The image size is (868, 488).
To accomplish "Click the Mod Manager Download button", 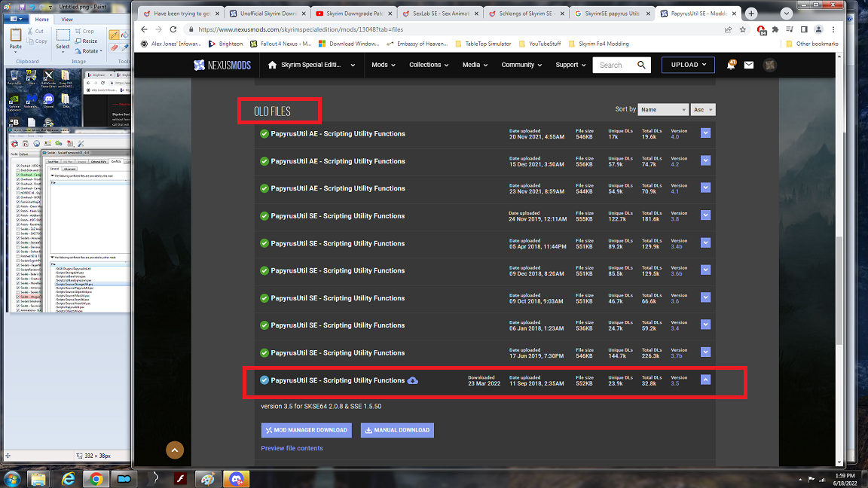I will (x=306, y=430).
